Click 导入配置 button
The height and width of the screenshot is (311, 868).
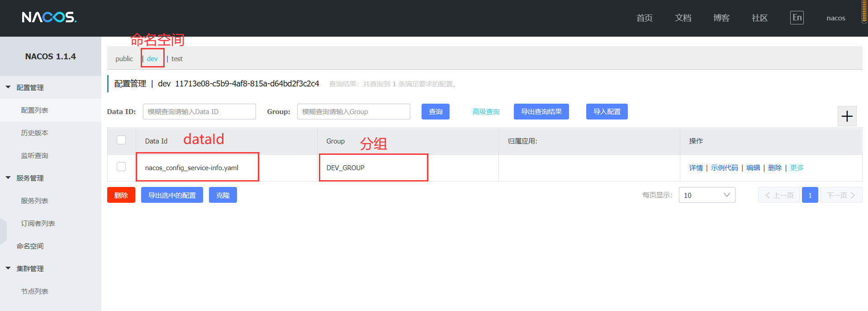coord(607,112)
